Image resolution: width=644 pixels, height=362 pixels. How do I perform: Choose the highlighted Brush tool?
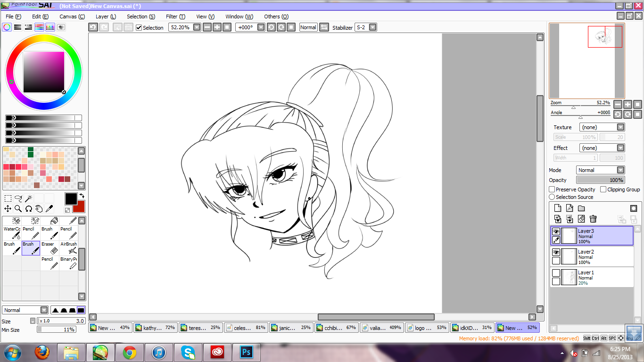pos(31,248)
